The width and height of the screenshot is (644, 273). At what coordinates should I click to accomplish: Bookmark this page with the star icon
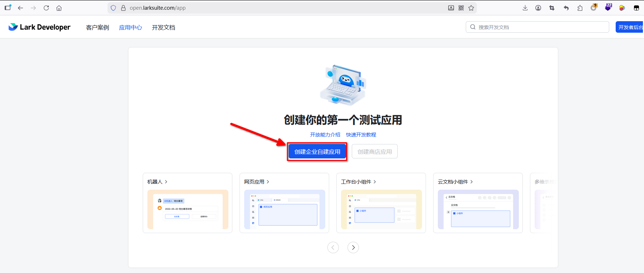pyautogui.click(x=471, y=8)
